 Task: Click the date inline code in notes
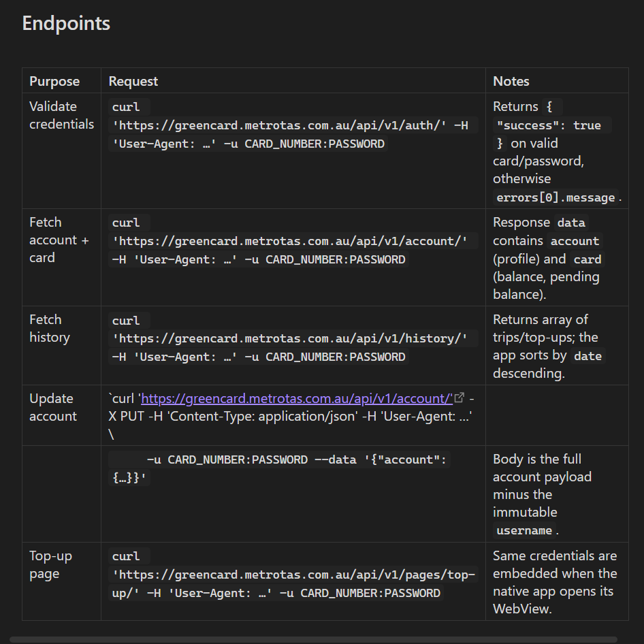[587, 356]
